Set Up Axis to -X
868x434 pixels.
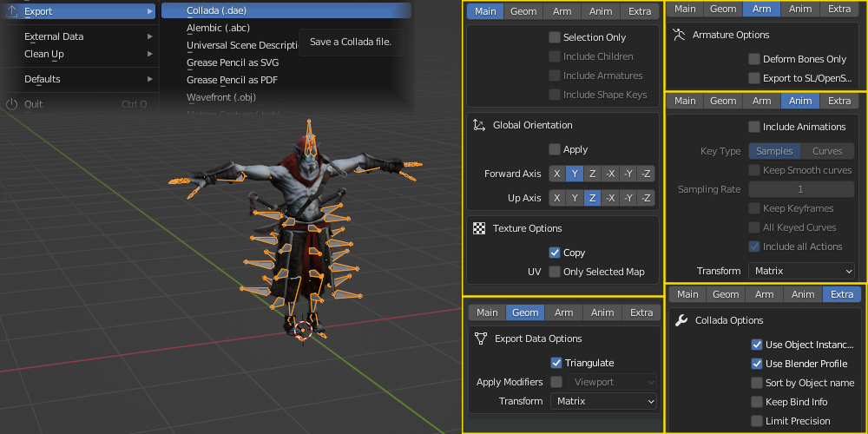(610, 198)
